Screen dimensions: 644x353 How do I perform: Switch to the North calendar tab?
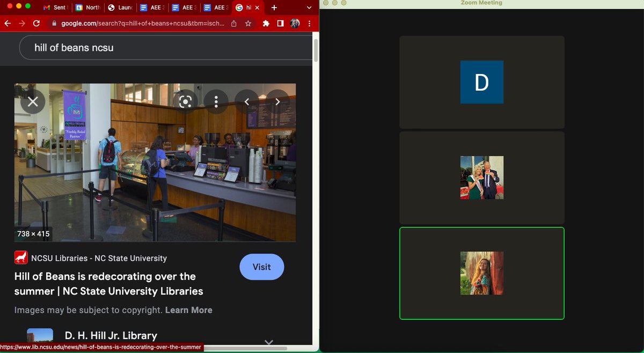tap(87, 8)
